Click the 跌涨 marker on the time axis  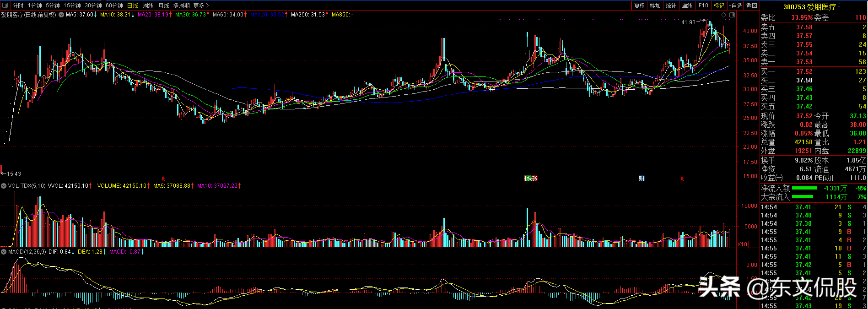coord(531,179)
